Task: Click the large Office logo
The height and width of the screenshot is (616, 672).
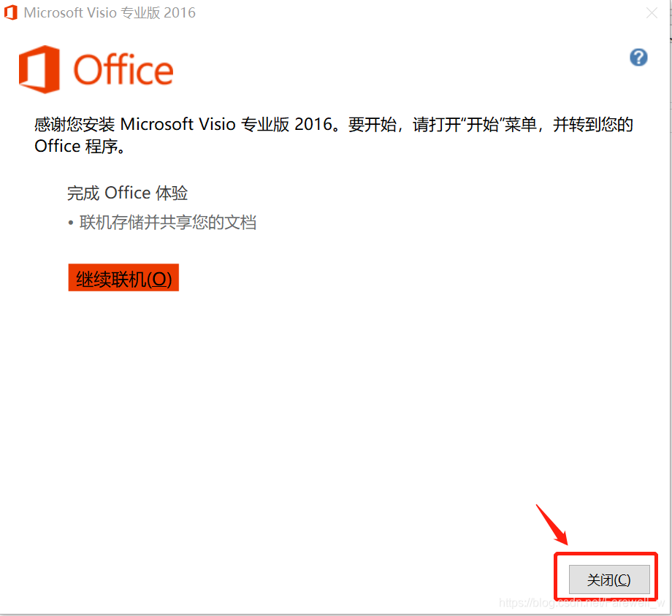Action: (x=96, y=69)
